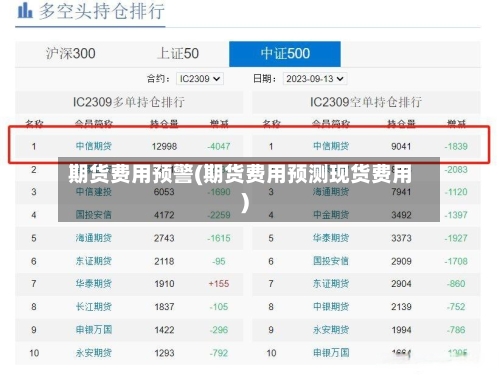Click the overlay title 期货费用预警
The width and height of the screenshot is (500, 380).
coord(130,174)
